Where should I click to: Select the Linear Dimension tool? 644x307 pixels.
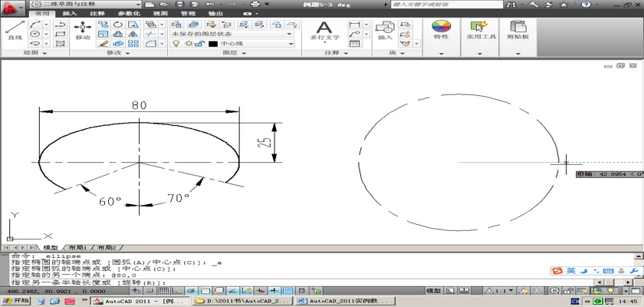coord(354,25)
